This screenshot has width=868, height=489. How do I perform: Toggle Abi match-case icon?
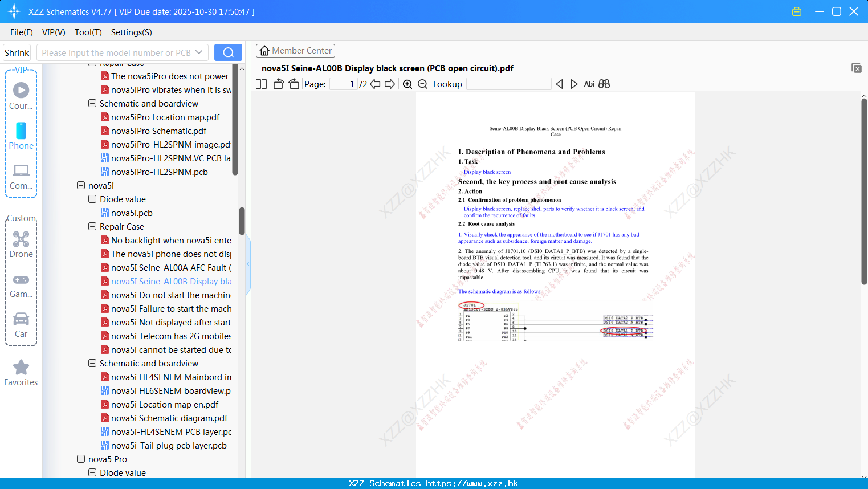[589, 84]
